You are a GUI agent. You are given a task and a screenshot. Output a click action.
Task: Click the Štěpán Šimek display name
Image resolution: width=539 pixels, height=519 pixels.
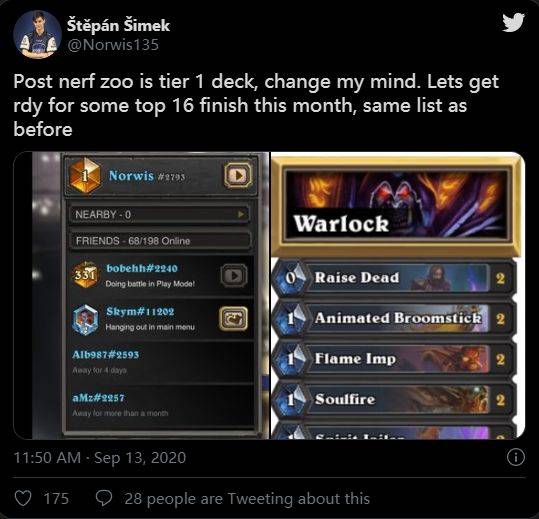pos(118,25)
